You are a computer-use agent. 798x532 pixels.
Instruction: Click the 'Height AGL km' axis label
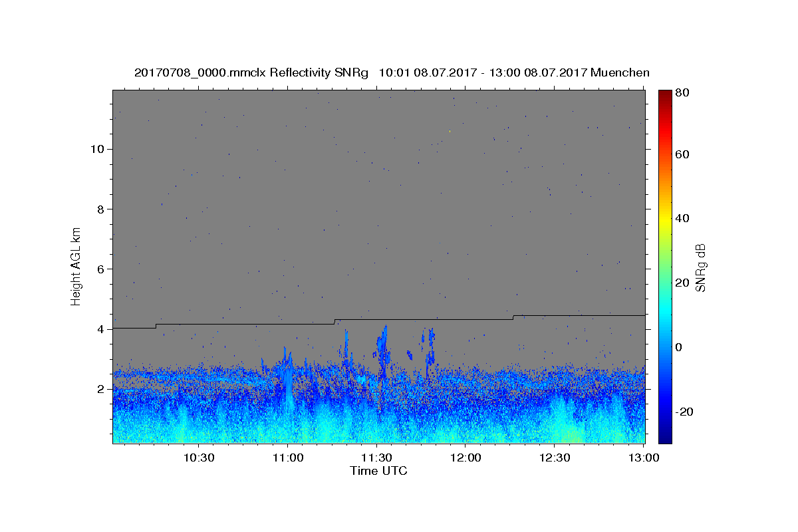coord(76,267)
